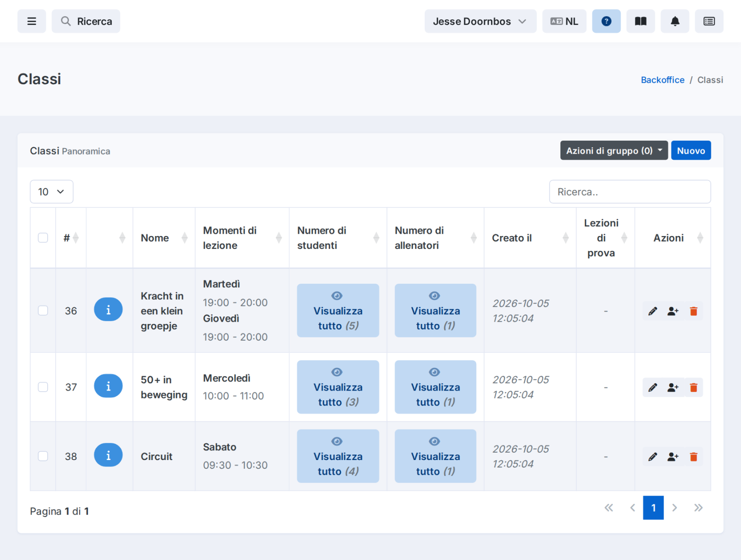Create a new class with Nuovo
This screenshot has height=560, width=741.
691,150
